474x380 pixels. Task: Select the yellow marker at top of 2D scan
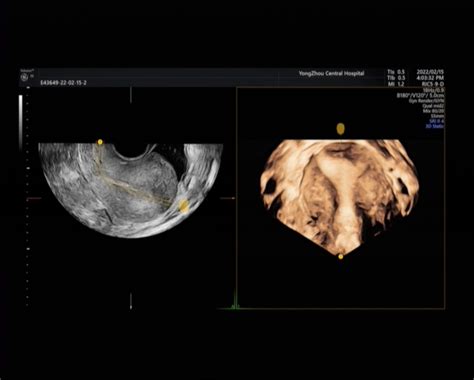click(x=100, y=142)
